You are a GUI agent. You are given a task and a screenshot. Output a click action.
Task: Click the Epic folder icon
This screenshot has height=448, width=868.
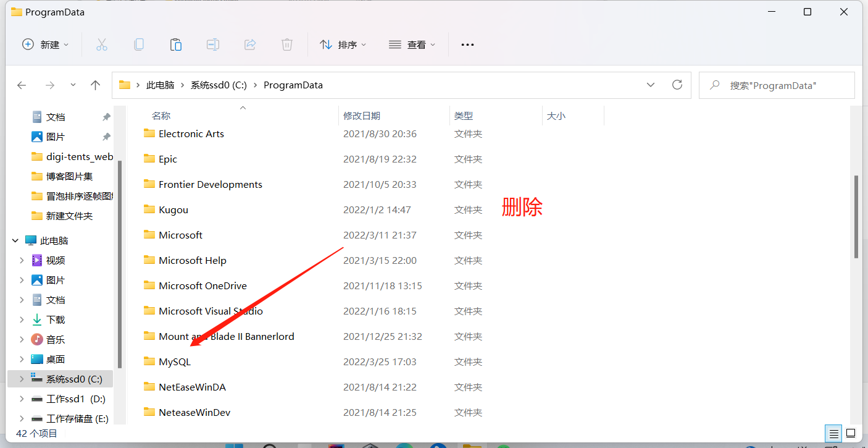[x=149, y=159]
